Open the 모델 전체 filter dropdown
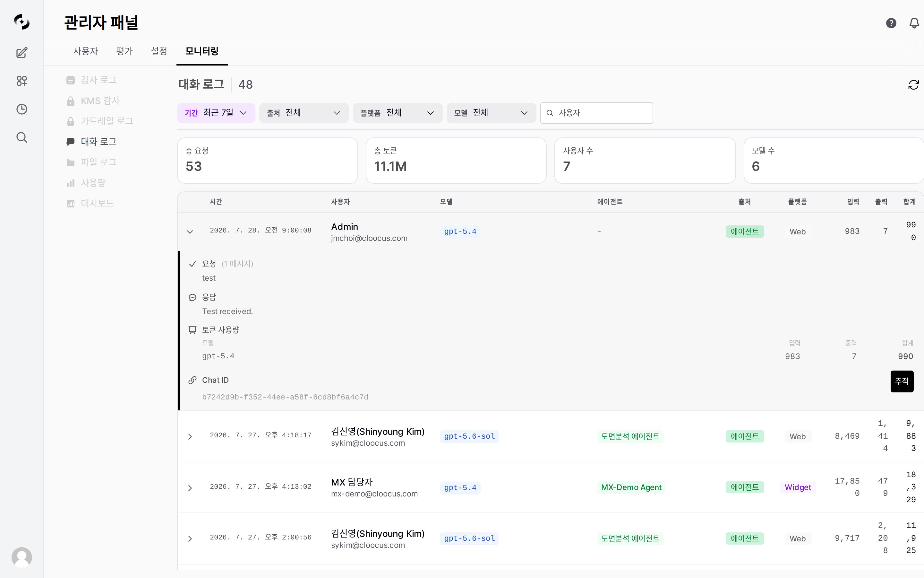 pyautogui.click(x=491, y=113)
